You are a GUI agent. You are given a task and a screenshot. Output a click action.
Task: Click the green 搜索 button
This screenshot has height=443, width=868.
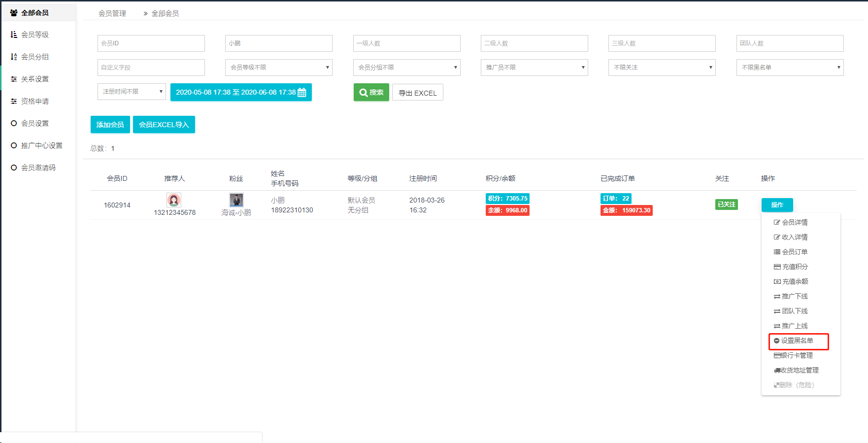371,92
